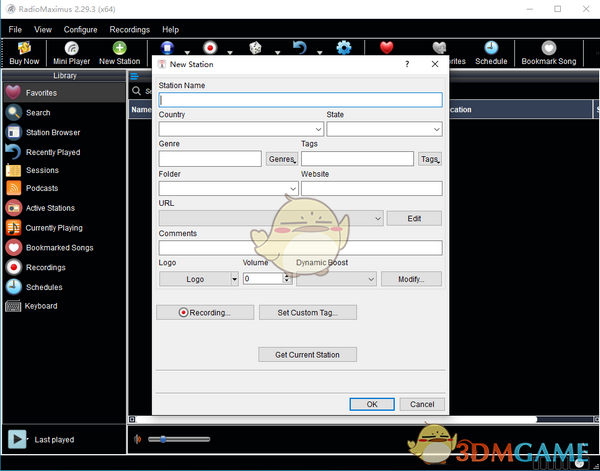Expand the Country dropdown
600x471 pixels.
[318, 129]
